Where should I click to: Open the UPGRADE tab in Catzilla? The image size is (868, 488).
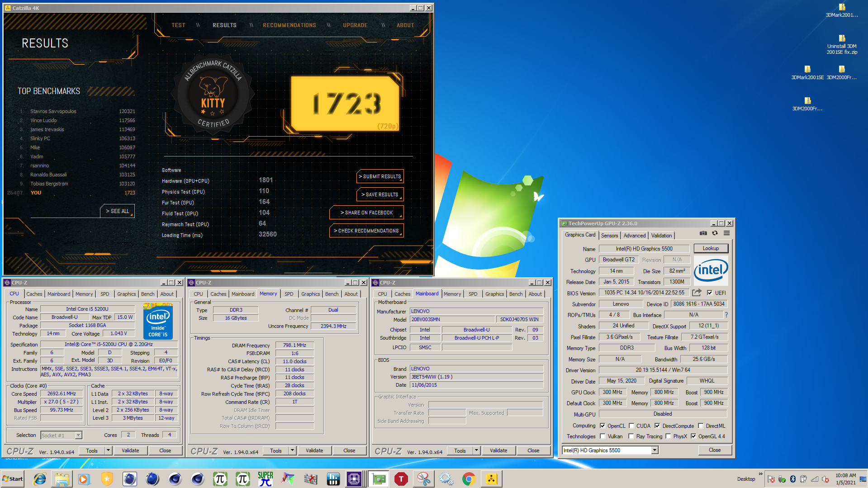click(x=355, y=25)
